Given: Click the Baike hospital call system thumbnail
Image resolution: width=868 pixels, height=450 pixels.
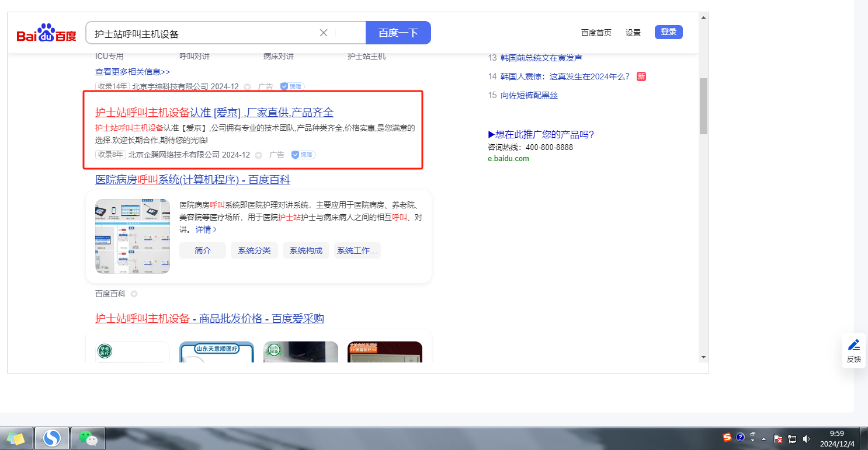Looking at the screenshot, I should pos(133,236).
